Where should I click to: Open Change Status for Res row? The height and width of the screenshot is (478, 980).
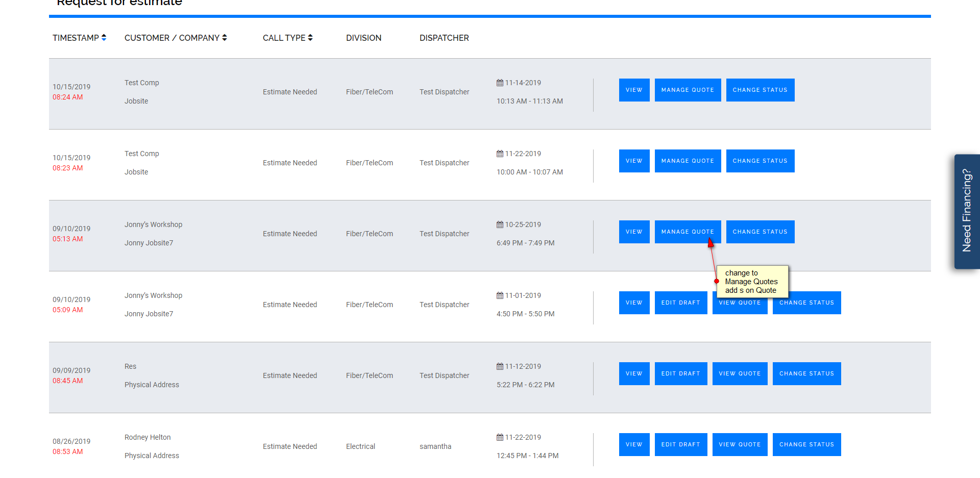[806, 373]
